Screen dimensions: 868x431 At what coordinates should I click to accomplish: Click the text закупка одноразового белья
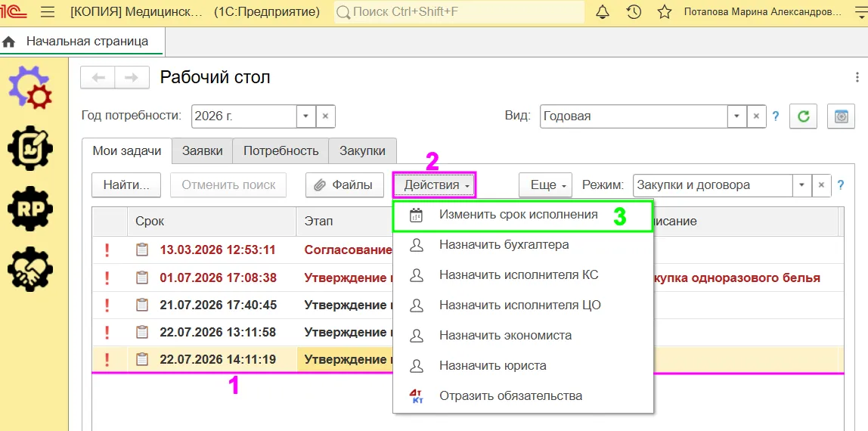coord(736,278)
